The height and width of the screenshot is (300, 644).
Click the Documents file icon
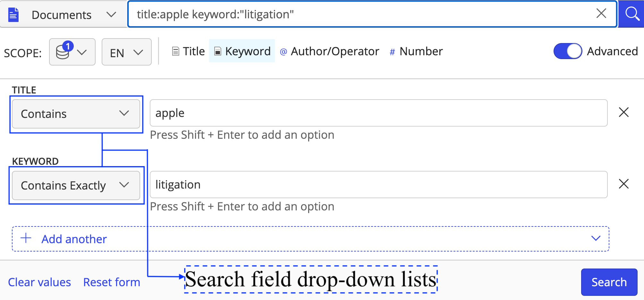(13, 15)
